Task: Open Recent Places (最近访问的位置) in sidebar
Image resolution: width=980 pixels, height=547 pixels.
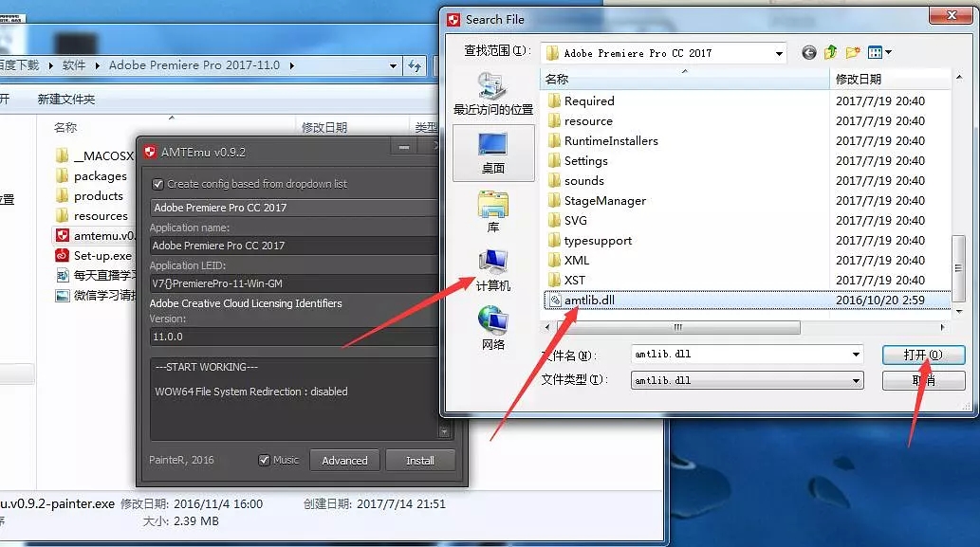Action: point(493,94)
